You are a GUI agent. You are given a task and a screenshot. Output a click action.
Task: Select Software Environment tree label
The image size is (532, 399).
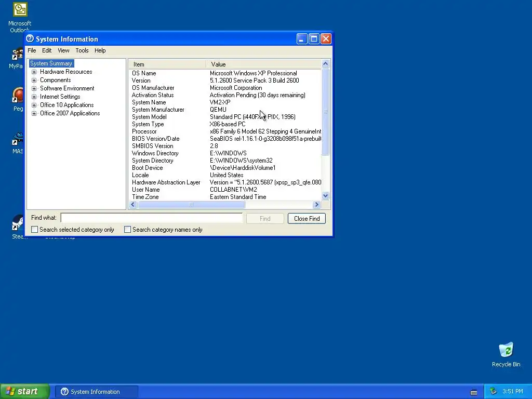pyautogui.click(x=67, y=88)
